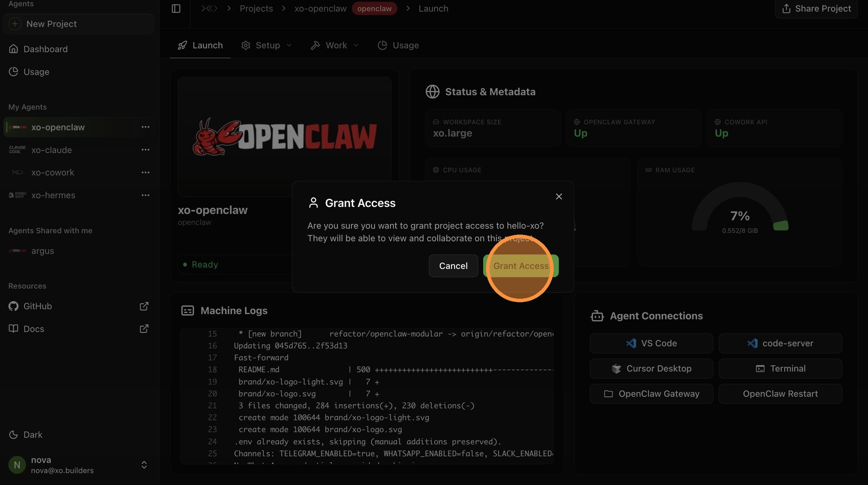Click the xo-cowork agent logo
868x485 pixels.
tap(17, 172)
